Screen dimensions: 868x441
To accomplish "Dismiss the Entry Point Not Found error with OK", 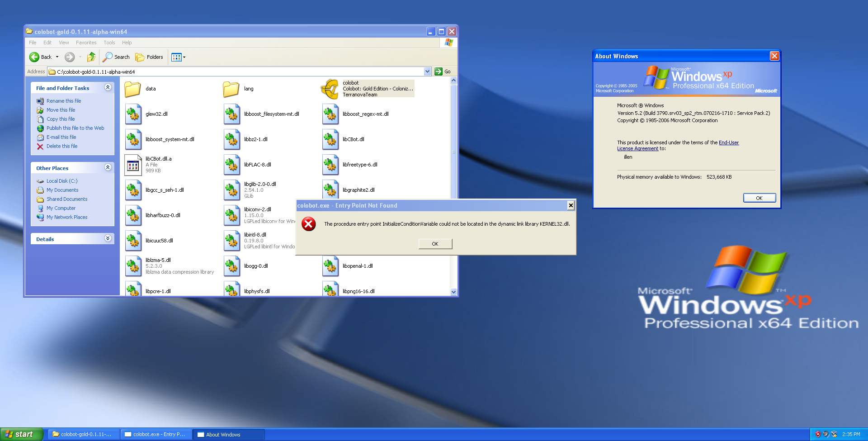I will (x=434, y=243).
